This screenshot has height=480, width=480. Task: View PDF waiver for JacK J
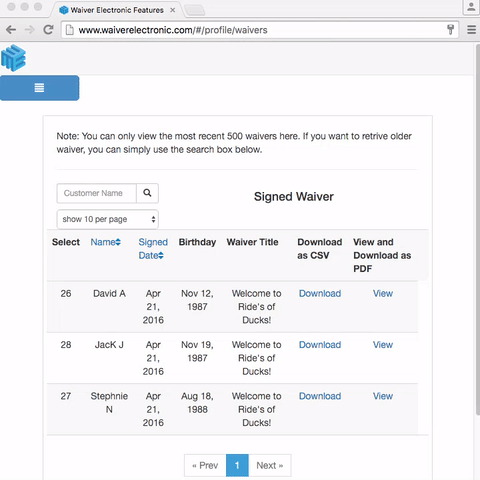click(x=383, y=345)
